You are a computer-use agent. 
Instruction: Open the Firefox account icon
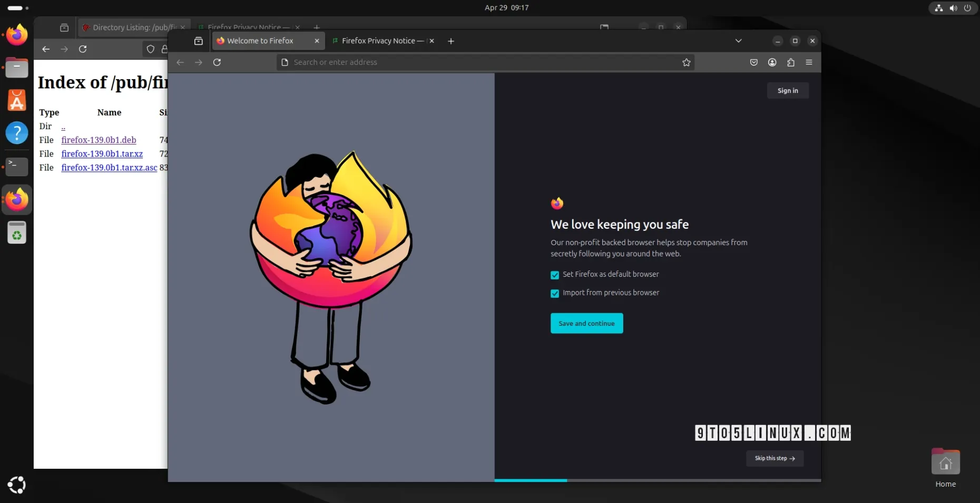pyautogui.click(x=772, y=62)
